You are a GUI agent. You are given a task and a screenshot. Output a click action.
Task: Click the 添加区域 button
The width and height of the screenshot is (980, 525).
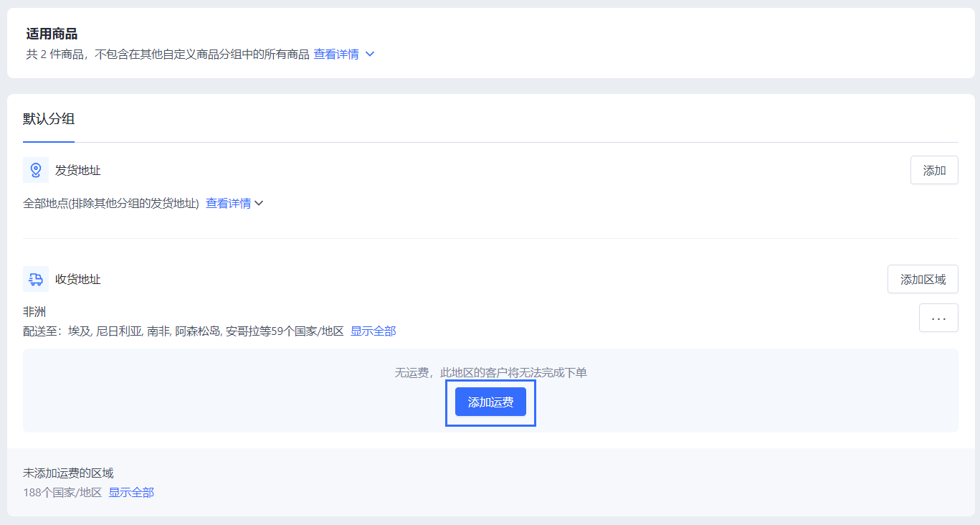pyautogui.click(x=922, y=280)
